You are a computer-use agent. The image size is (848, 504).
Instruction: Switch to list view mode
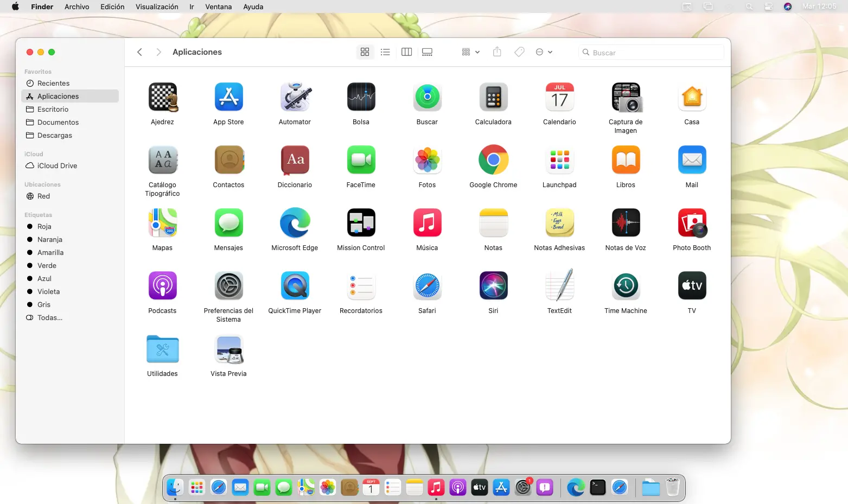(x=385, y=52)
